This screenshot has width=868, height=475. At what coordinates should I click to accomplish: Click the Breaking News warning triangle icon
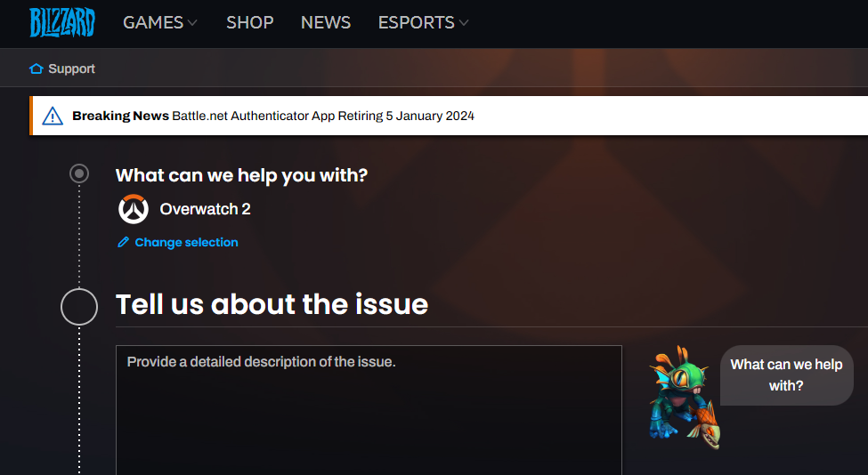coord(53,117)
